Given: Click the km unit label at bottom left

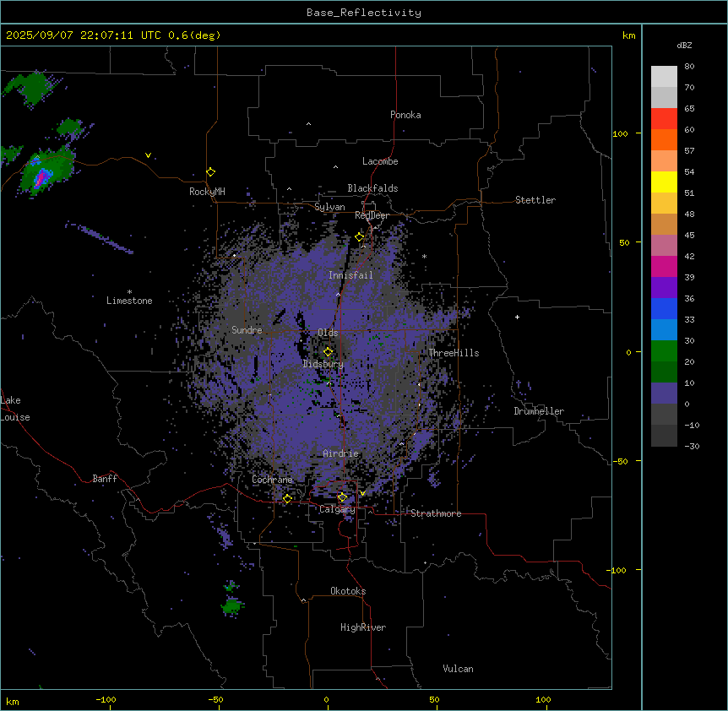Looking at the screenshot, I should coord(13,701).
